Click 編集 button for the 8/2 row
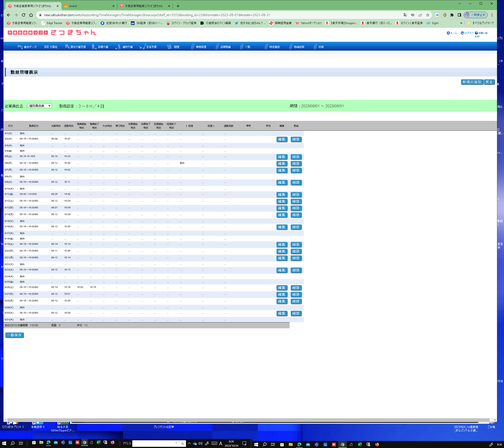 point(282,140)
